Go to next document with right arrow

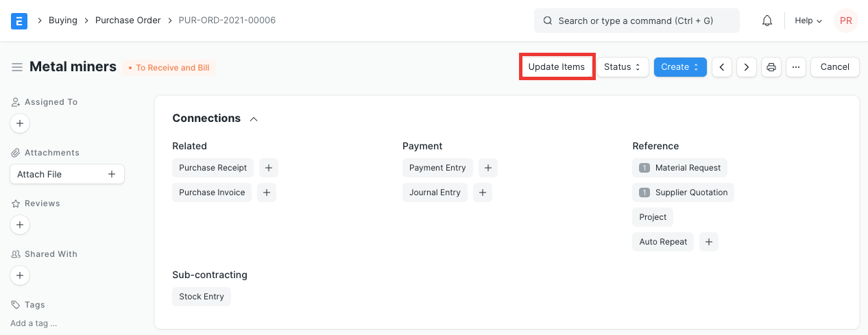746,67
